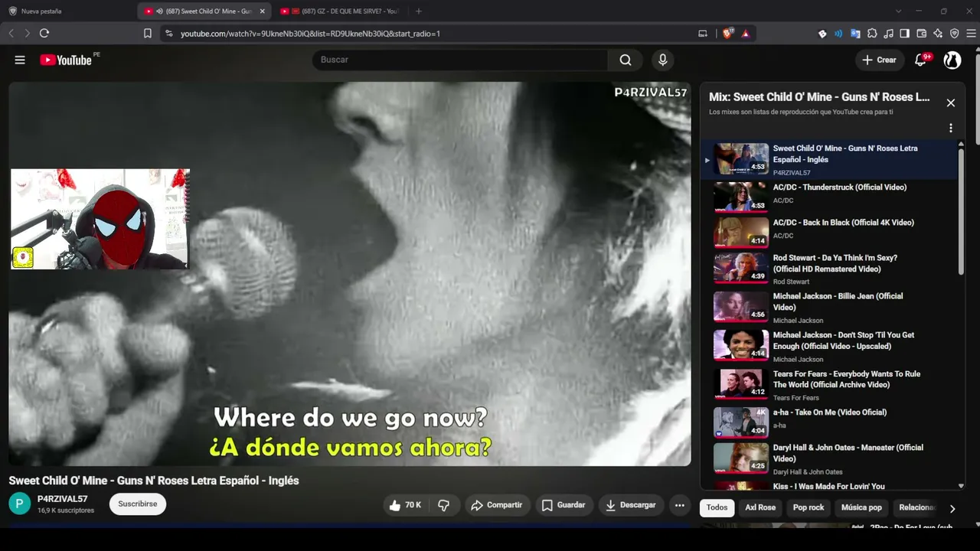
Task: Close the Sweet Child O' Mine tab
Action: (x=263, y=11)
